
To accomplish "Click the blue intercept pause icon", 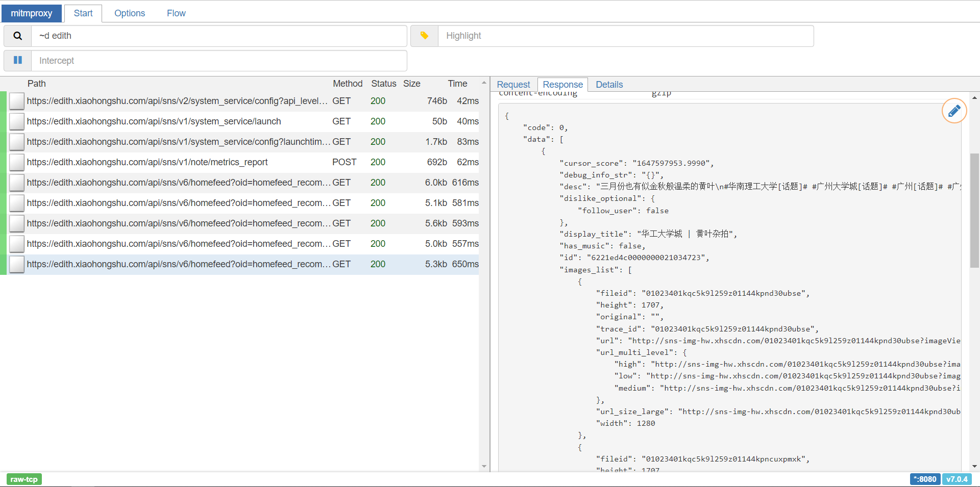I will (x=17, y=60).
